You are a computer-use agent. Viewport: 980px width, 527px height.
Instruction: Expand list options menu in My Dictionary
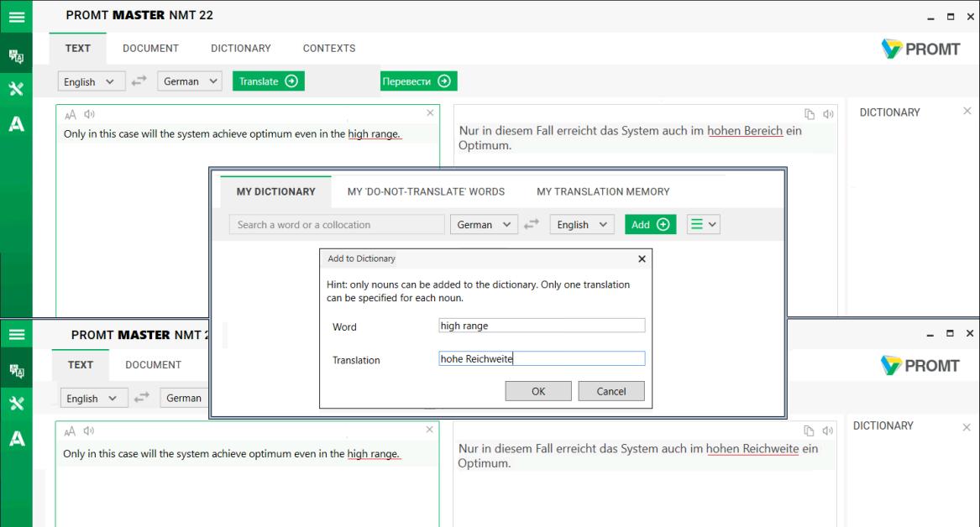pyautogui.click(x=703, y=224)
